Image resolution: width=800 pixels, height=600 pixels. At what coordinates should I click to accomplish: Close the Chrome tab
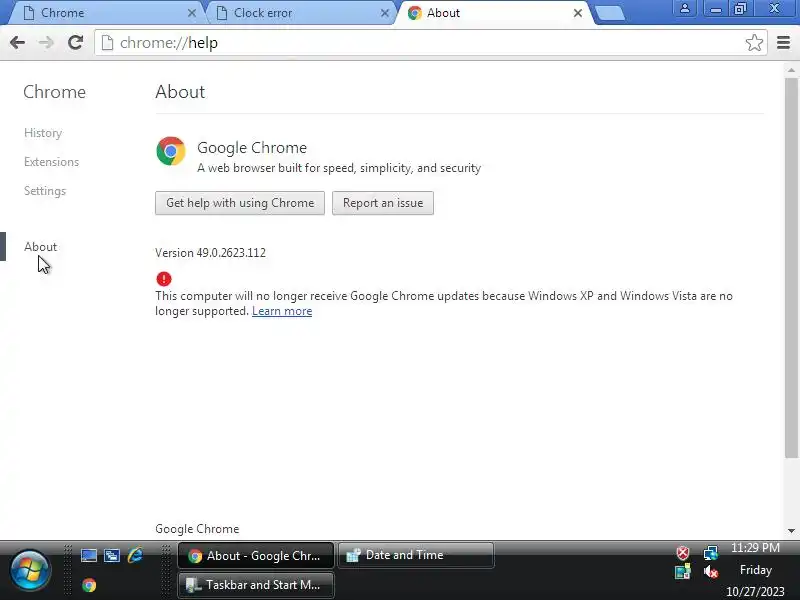pyautogui.click(x=192, y=13)
